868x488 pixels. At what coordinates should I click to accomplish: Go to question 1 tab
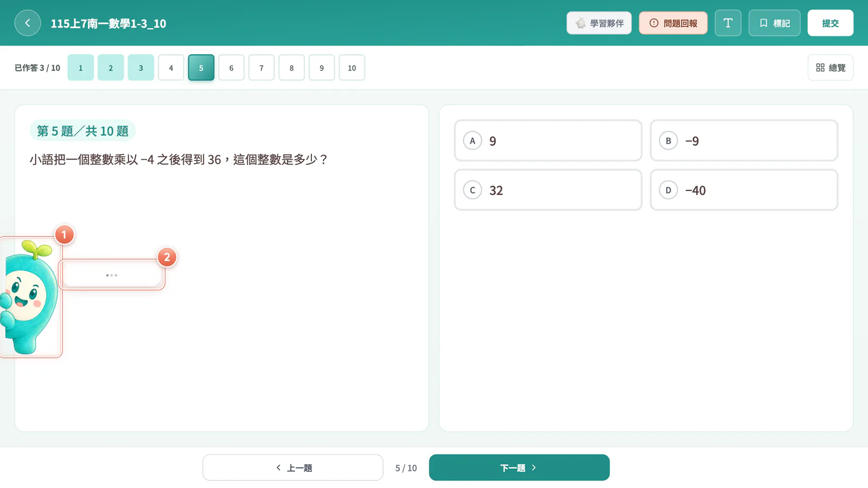click(x=81, y=68)
